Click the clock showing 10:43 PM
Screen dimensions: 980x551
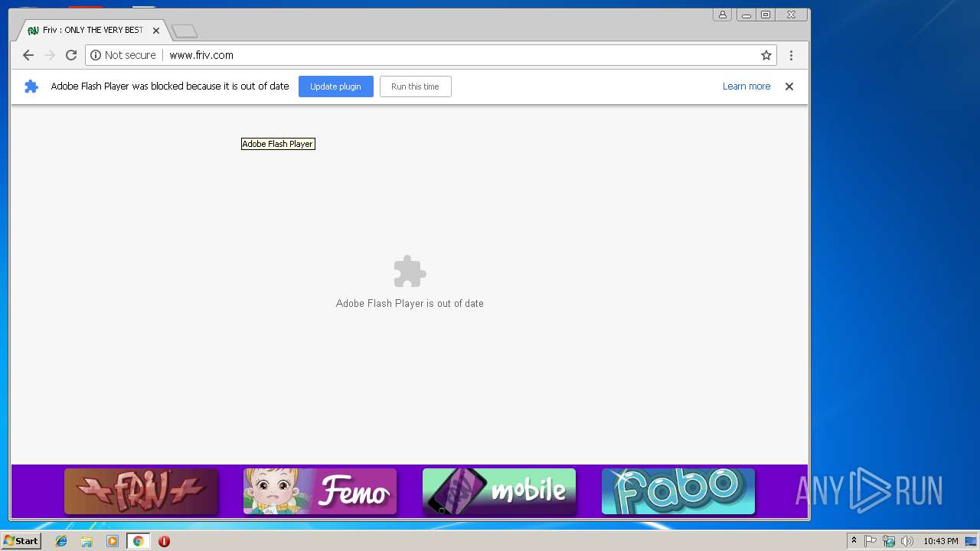[940, 541]
